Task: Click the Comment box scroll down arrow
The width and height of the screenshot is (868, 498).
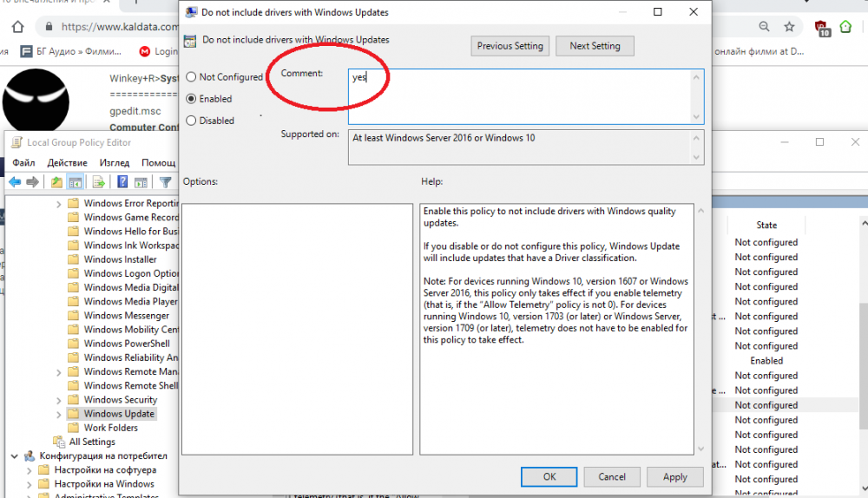Action: tap(696, 117)
